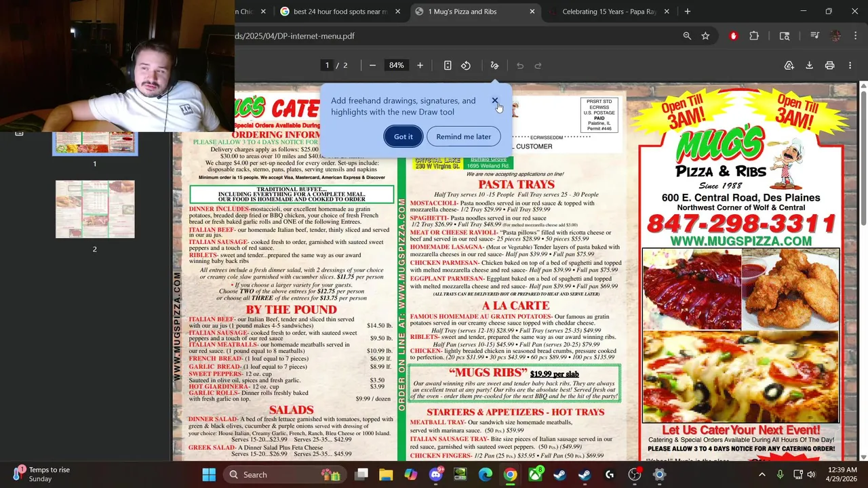Zoom out the PDF with minus button

tap(372, 65)
